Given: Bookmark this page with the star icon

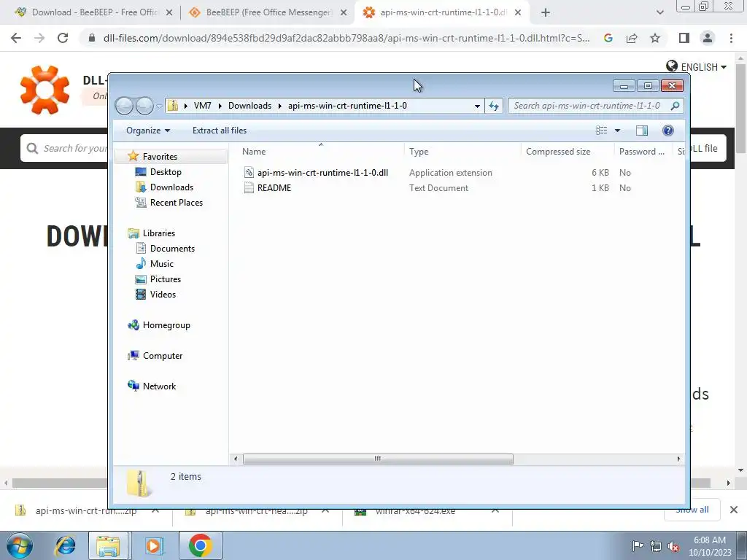Looking at the screenshot, I should [655, 38].
